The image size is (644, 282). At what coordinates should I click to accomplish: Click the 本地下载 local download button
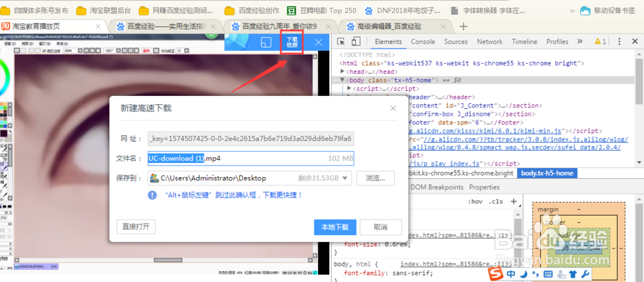coord(335,227)
